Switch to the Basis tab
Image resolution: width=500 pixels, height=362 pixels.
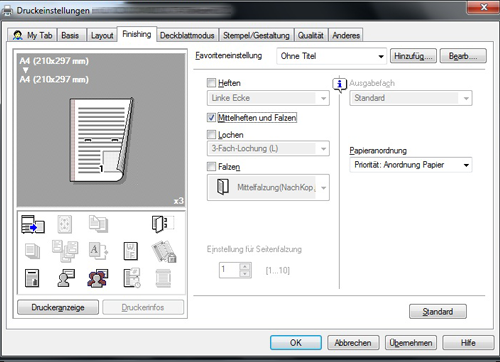tap(72, 35)
